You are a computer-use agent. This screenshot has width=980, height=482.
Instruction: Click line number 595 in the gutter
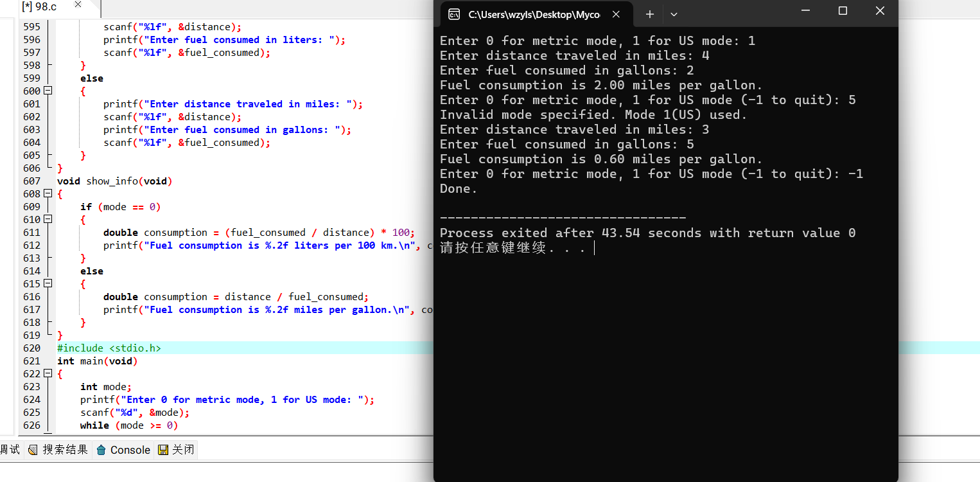point(31,27)
